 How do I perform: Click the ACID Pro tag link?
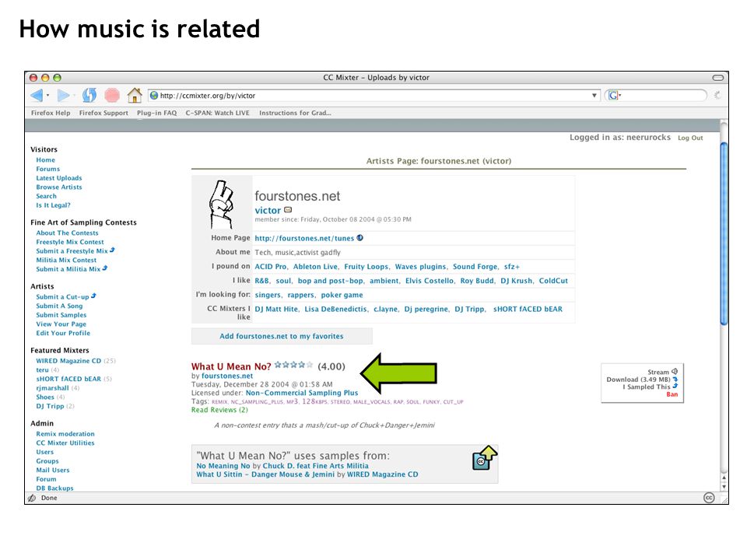click(271, 267)
